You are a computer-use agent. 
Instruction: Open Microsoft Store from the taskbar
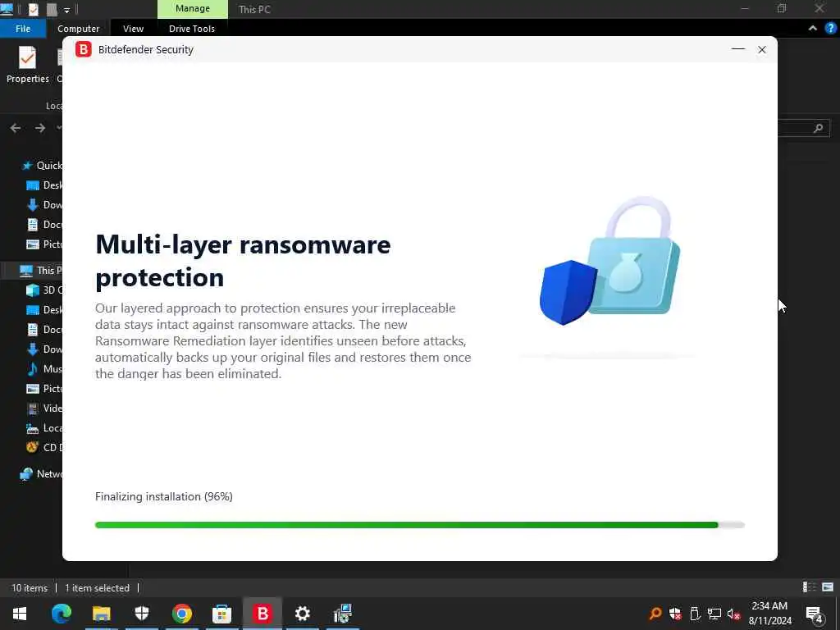pyautogui.click(x=221, y=614)
